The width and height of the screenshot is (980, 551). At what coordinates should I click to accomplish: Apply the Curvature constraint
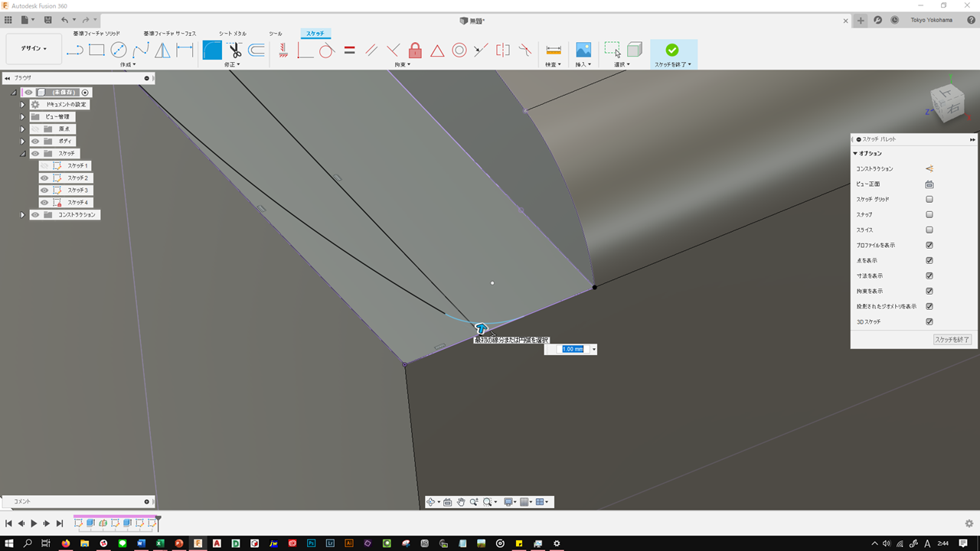click(525, 51)
